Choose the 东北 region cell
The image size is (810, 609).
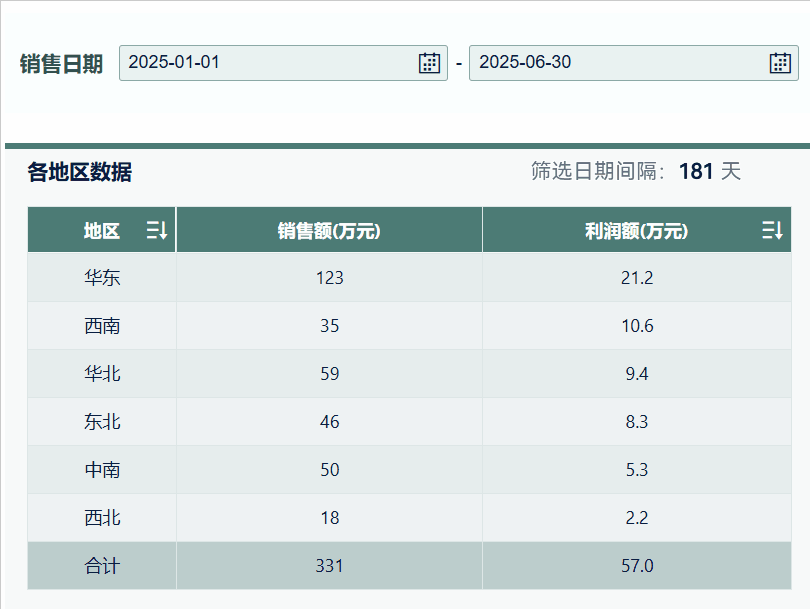click(102, 422)
